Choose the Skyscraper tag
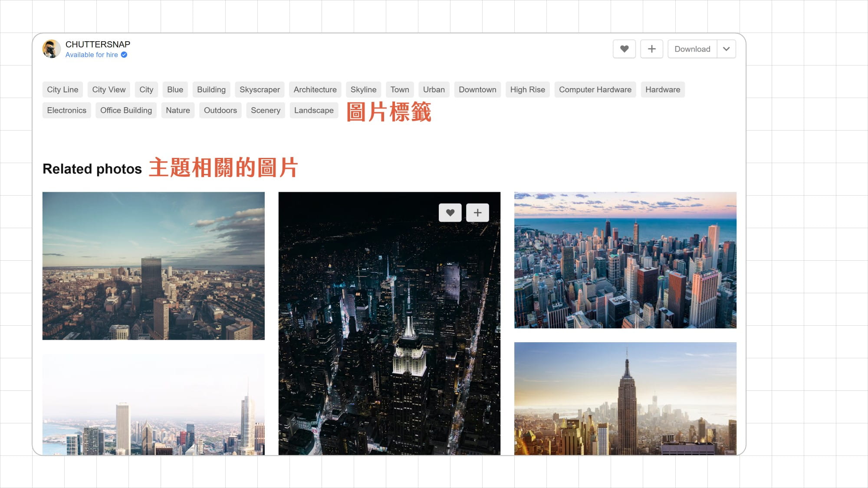Screen dimensions: 868x488 (260, 89)
